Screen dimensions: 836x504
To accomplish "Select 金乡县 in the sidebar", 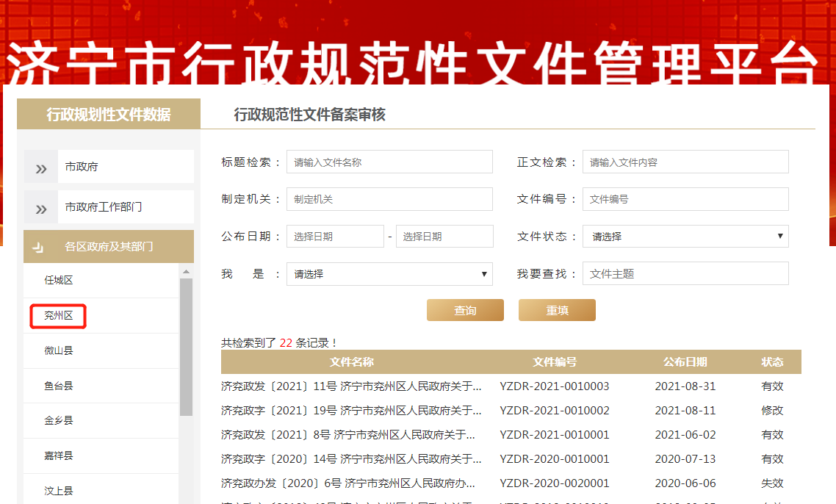I will point(59,421).
